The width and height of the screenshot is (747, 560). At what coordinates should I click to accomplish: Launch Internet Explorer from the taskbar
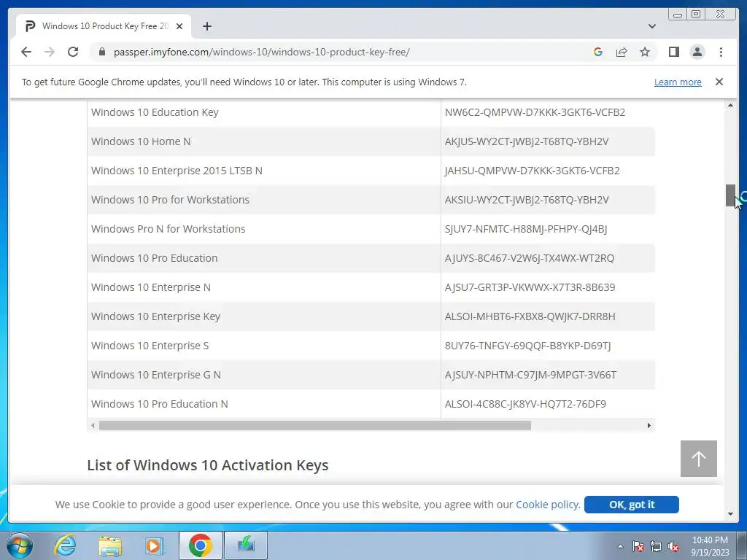[65, 545]
